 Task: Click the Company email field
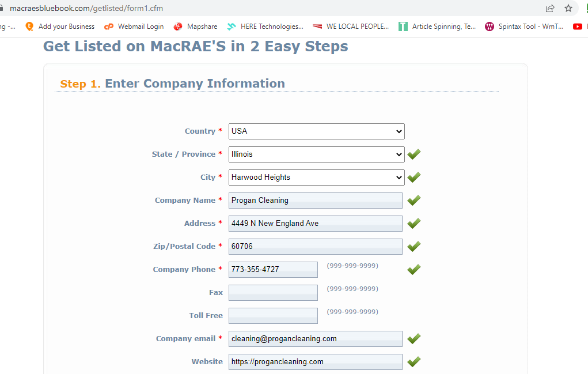[x=316, y=339]
